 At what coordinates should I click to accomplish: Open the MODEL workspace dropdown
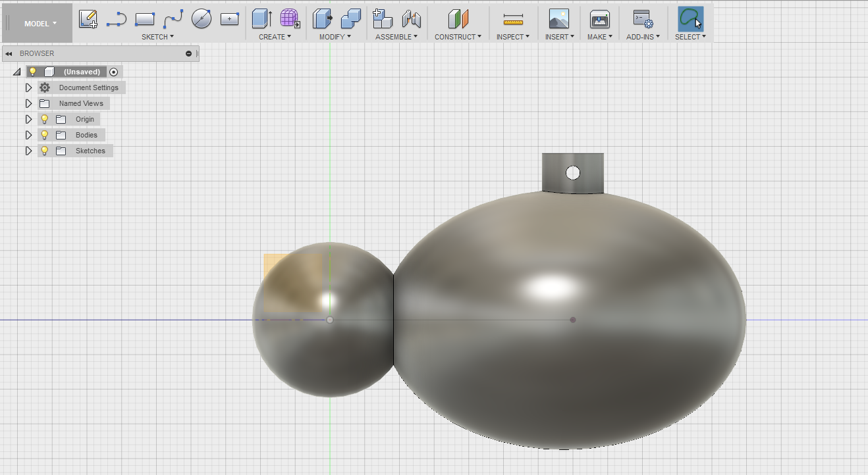40,23
